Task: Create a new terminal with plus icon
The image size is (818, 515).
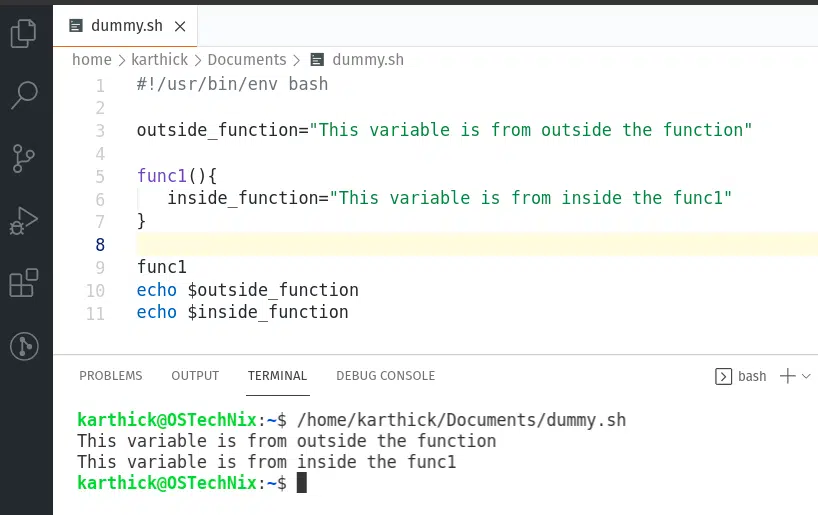Action: (x=787, y=376)
